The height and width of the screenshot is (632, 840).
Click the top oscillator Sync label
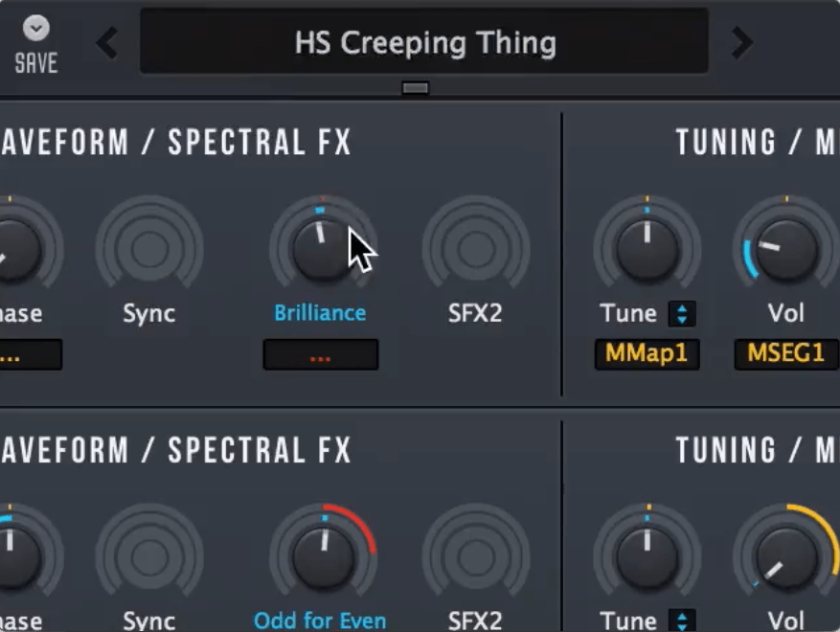(148, 313)
